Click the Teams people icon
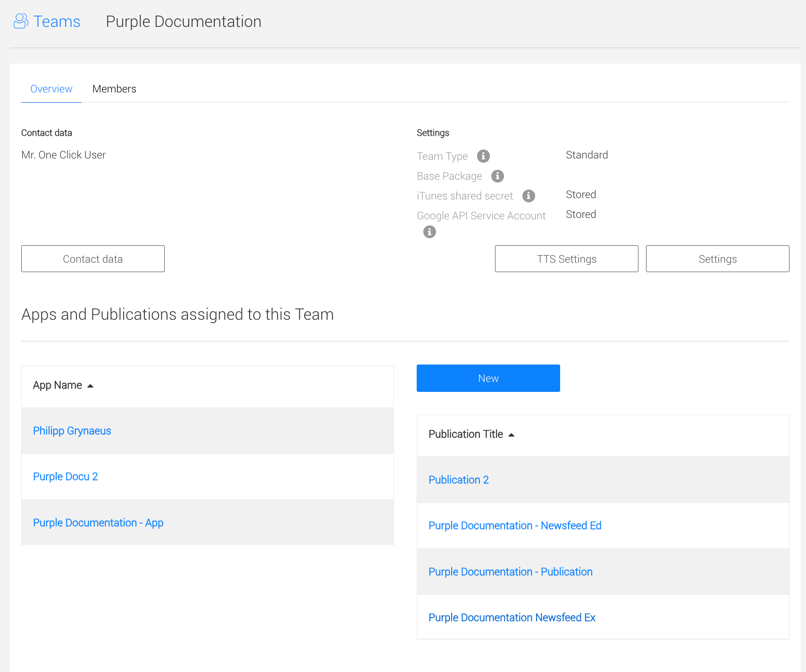806x672 pixels. [x=21, y=21]
